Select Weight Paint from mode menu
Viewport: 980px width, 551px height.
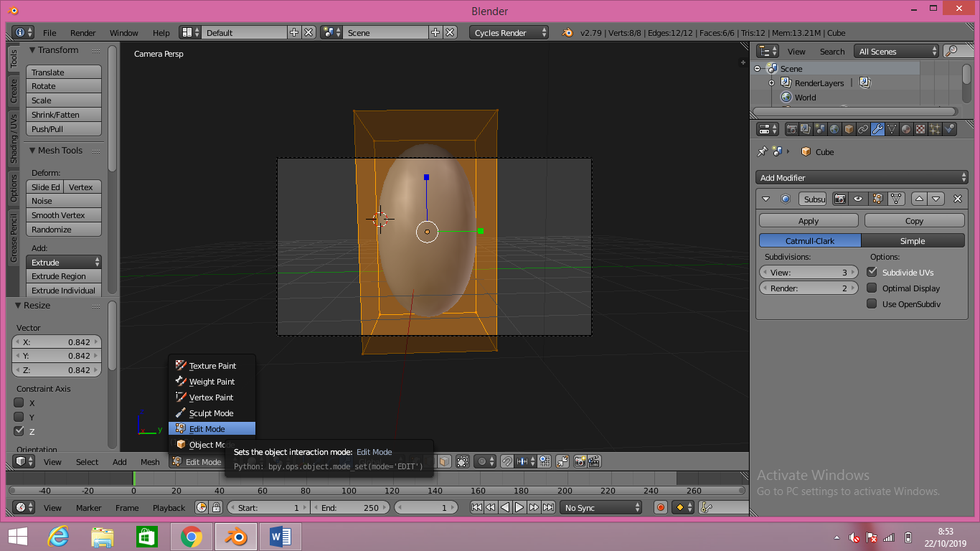click(212, 382)
